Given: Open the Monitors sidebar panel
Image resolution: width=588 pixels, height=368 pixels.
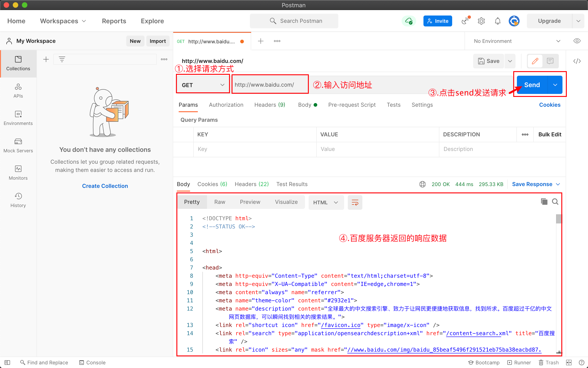Looking at the screenshot, I should pyautogui.click(x=18, y=173).
